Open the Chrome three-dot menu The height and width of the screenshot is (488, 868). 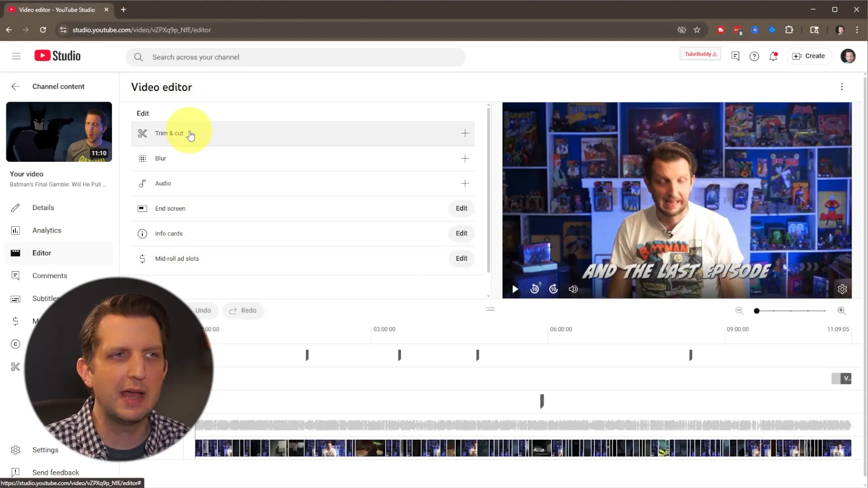[x=857, y=30]
